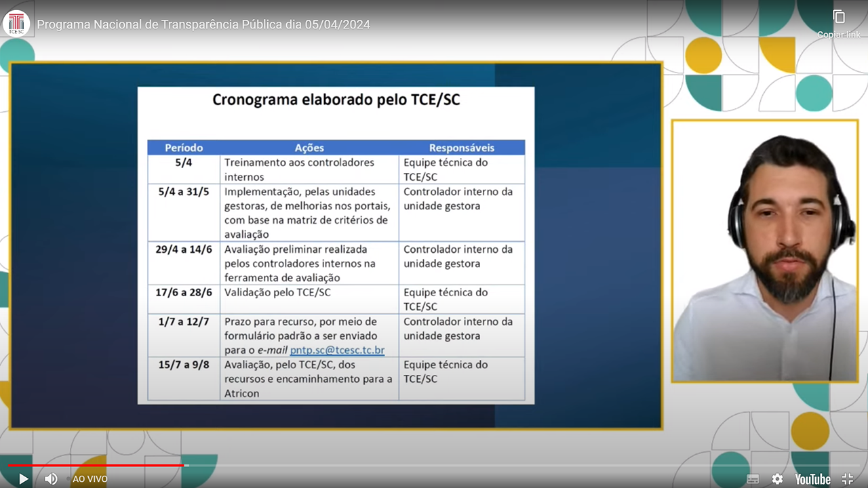Mute the video volume
Viewport: 868px width, 488px height.
point(51,479)
